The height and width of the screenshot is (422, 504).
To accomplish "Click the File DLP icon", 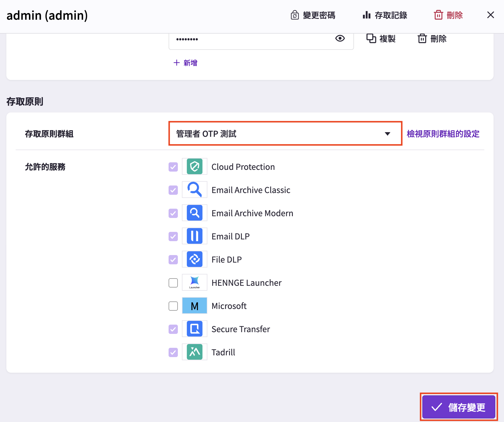I will (195, 259).
